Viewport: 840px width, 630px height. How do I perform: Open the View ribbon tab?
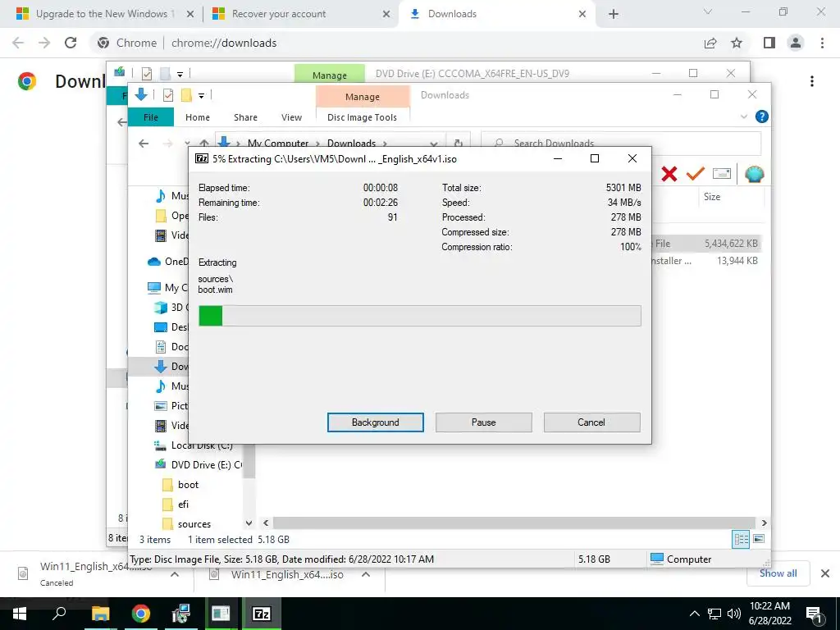click(291, 117)
